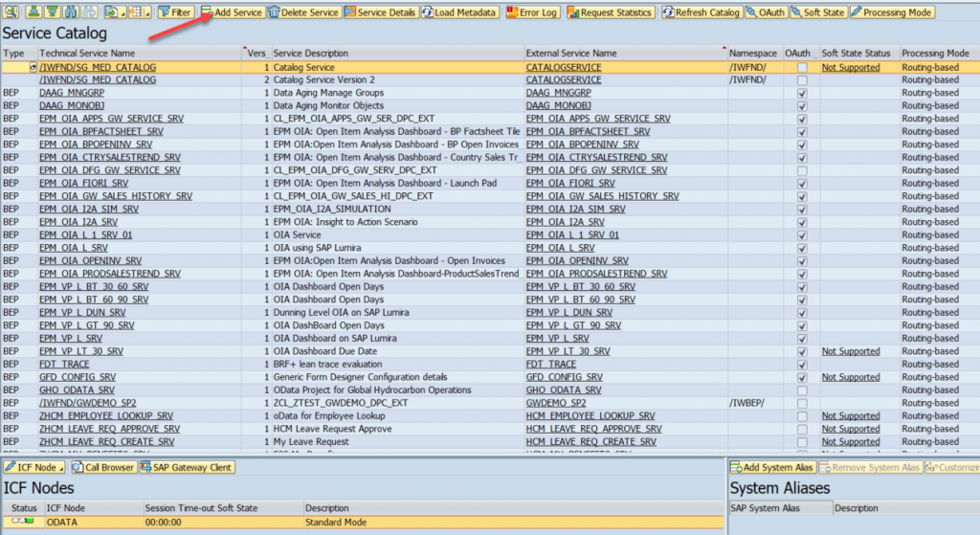The width and height of the screenshot is (980, 535).
Task: Toggle OAuth checkbox for Catalog Service Version 2
Action: point(802,80)
